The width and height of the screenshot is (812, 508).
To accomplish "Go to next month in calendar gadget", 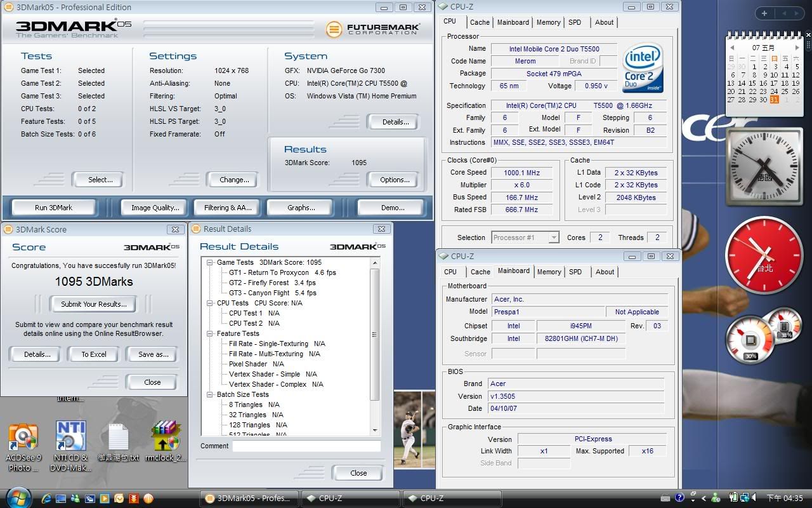I will pyautogui.click(x=797, y=48).
